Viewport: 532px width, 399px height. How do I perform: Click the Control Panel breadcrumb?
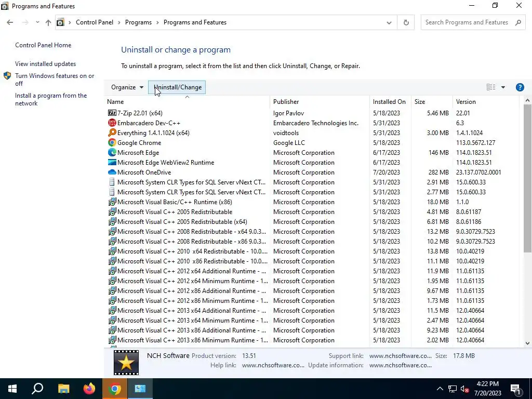95,22
